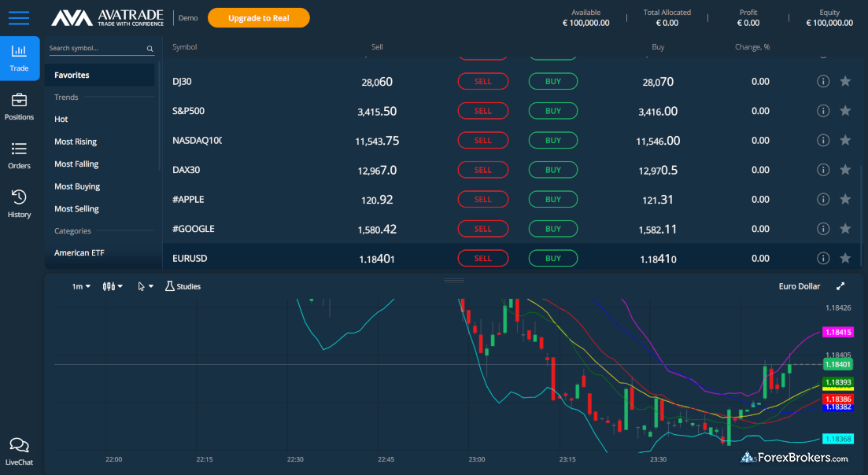The height and width of the screenshot is (475, 868).
Task: Sell NASDAQ100
Action: click(x=482, y=140)
